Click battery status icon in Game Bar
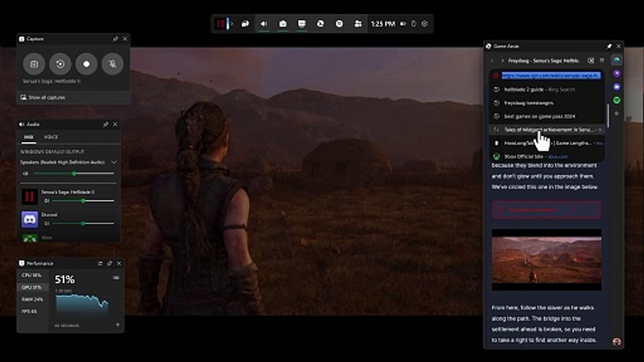Viewport: 644px width, 362px height. pyautogui.click(x=403, y=24)
